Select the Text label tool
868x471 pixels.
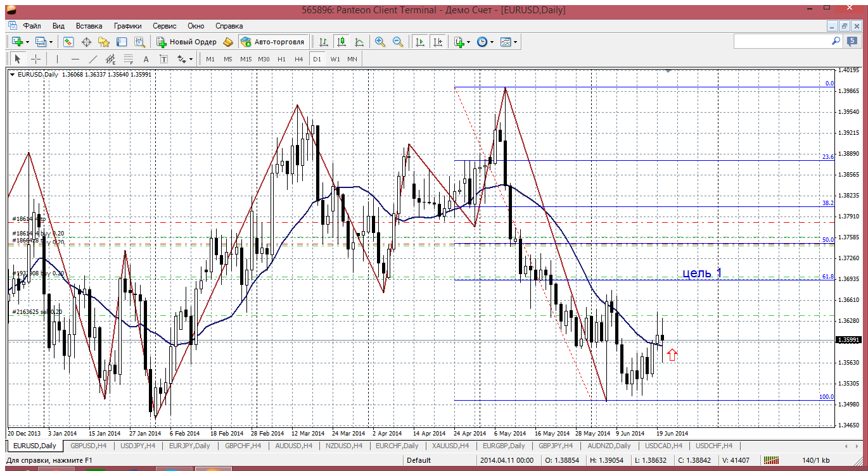146,59
